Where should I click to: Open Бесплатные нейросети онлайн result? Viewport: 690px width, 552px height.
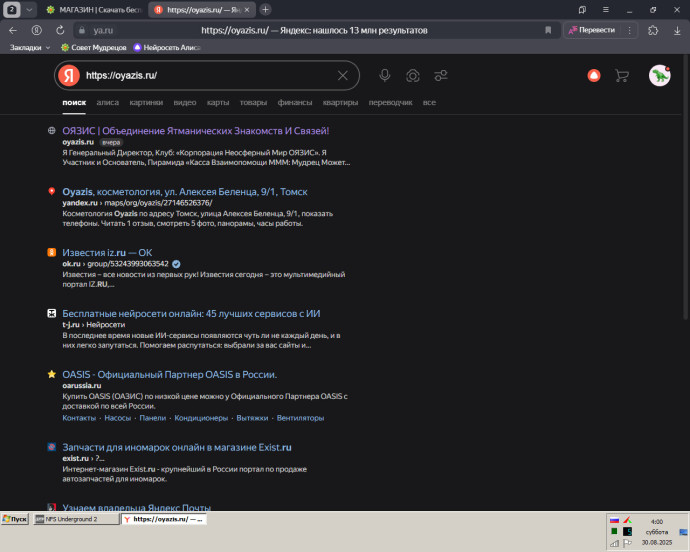point(191,314)
